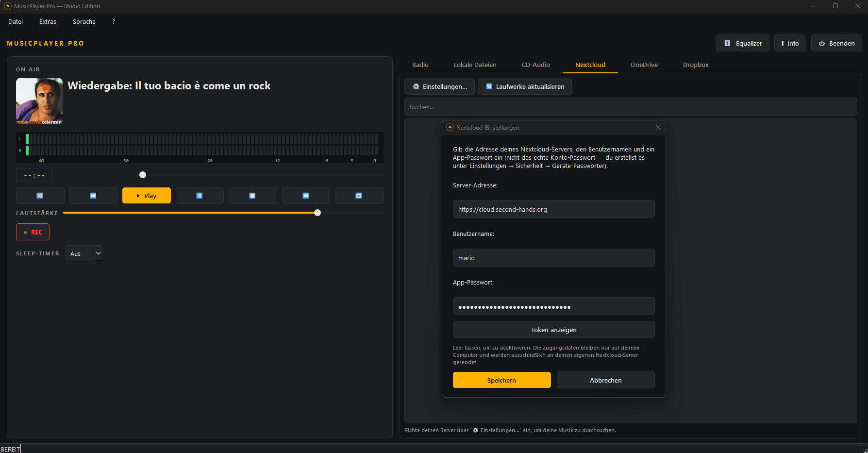Click the Lautstärke volume slider handle
Image resolution: width=868 pixels, height=453 pixels.
(x=317, y=213)
